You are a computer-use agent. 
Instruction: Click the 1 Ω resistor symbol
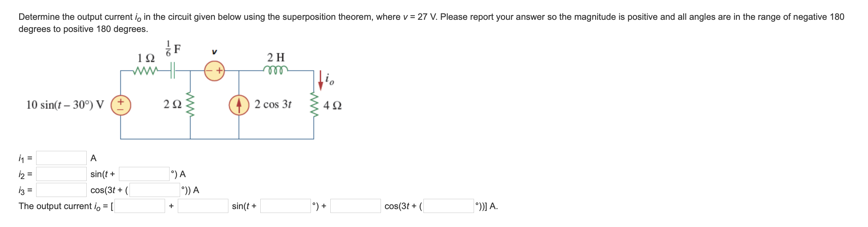pyautogui.click(x=146, y=70)
